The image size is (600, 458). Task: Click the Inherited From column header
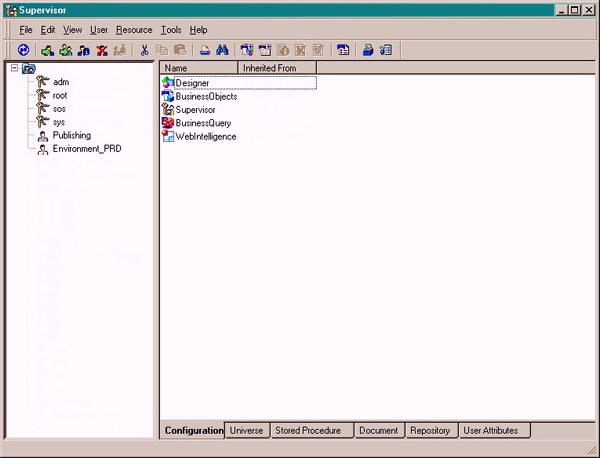[276, 68]
